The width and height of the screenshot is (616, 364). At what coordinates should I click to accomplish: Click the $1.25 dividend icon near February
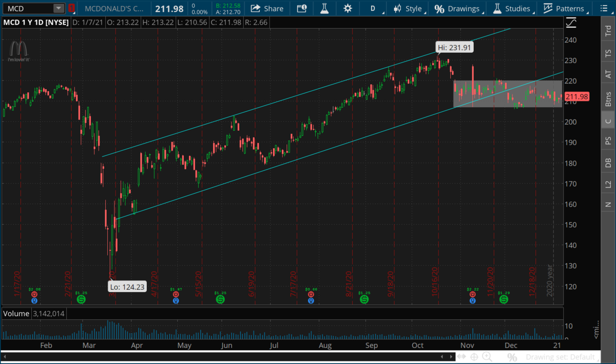coord(81,298)
